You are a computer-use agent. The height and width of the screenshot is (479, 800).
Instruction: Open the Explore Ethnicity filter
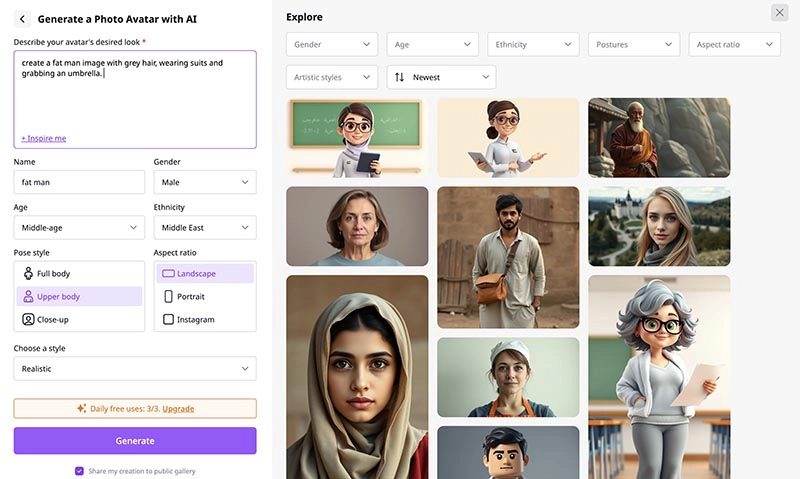coord(533,45)
